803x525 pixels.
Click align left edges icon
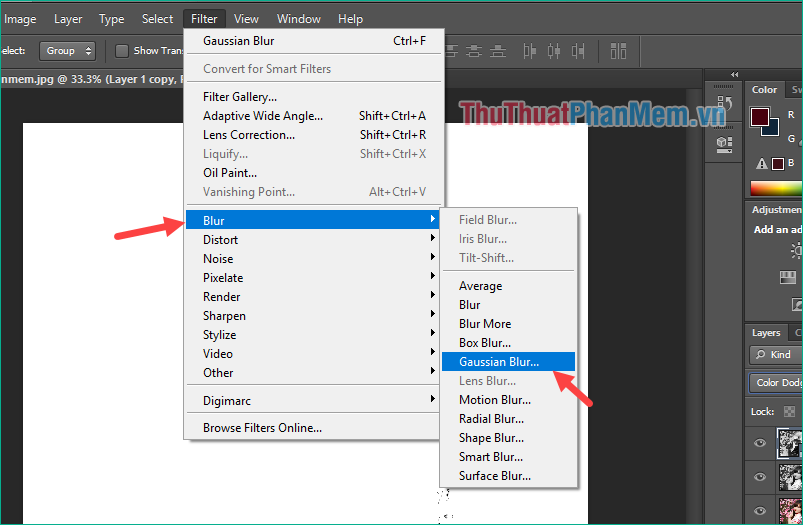[x=530, y=51]
